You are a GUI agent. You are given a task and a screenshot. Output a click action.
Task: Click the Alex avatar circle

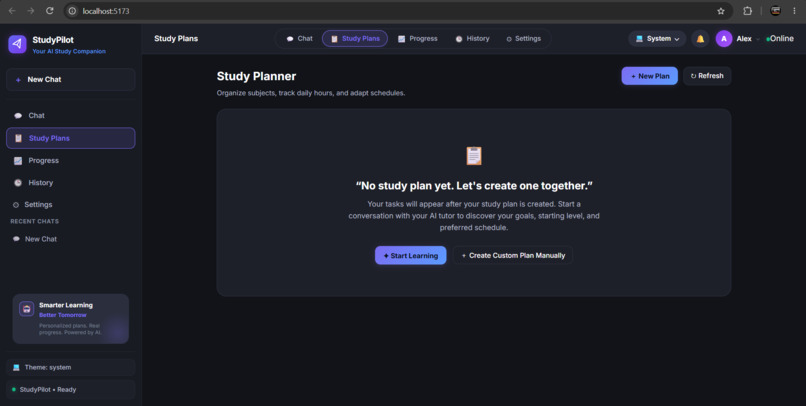pos(724,39)
